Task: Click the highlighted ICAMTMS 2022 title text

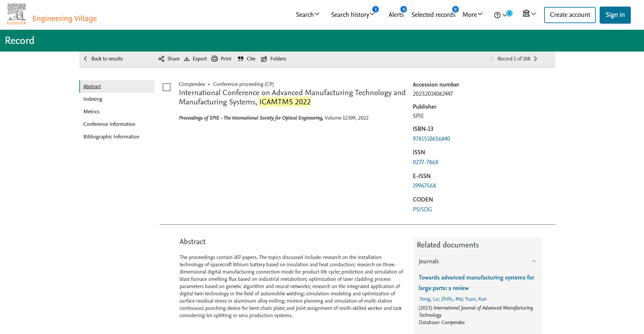Action: click(285, 102)
